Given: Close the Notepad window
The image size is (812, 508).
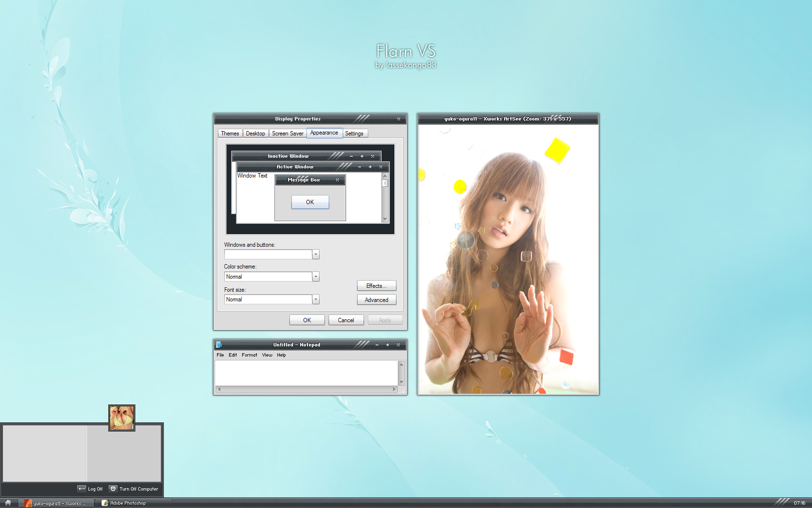Looking at the screenshot, I should [398, 345].
